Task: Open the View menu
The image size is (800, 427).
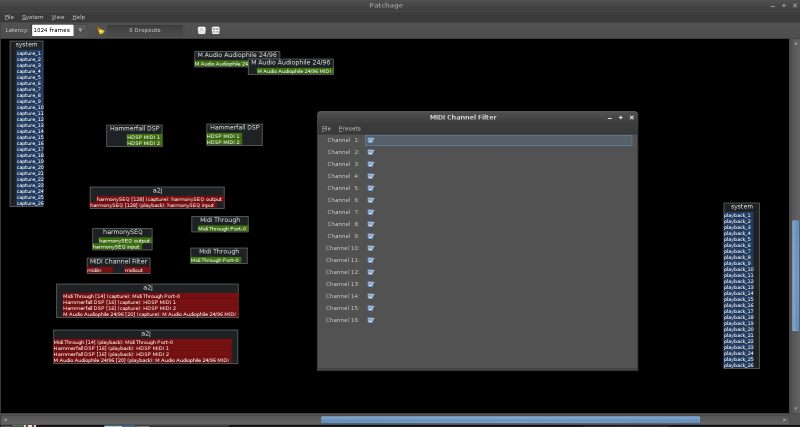Action: 58,17
